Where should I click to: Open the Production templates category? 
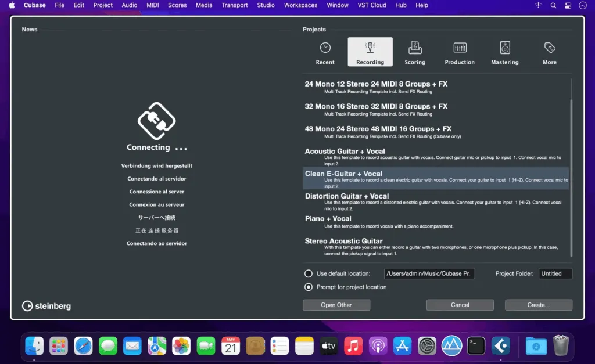(x=460, y=52)
